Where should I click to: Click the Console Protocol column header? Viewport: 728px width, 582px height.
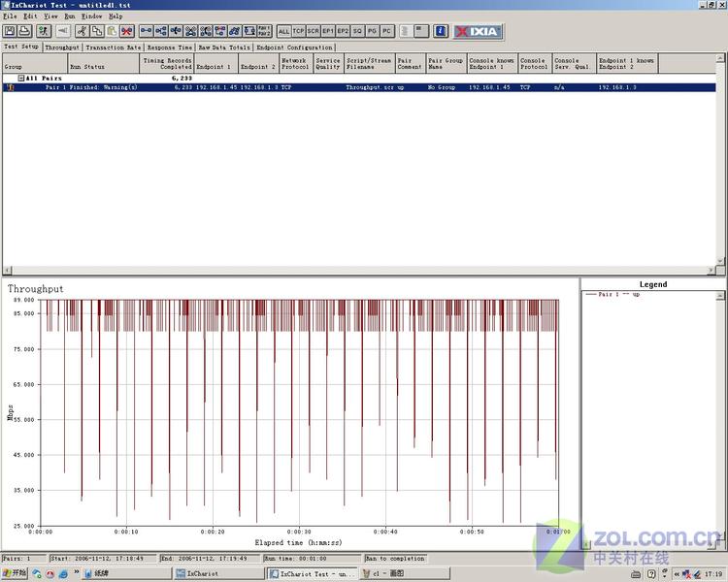tap(535, 64)
